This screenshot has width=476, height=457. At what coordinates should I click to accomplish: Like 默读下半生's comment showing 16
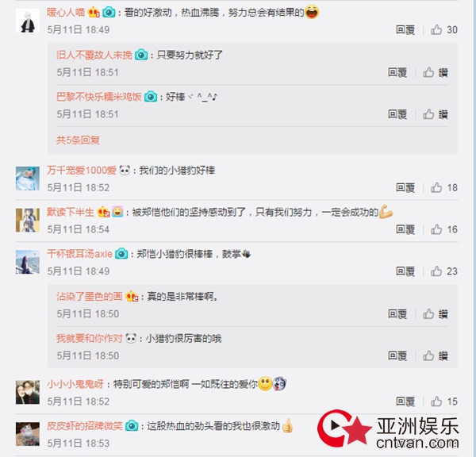coord(444,229)
